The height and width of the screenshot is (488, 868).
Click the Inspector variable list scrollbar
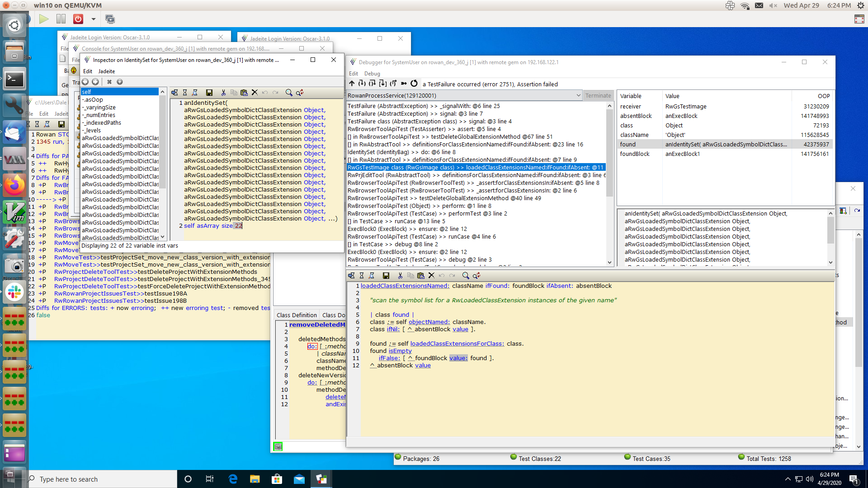pos(163,141)
